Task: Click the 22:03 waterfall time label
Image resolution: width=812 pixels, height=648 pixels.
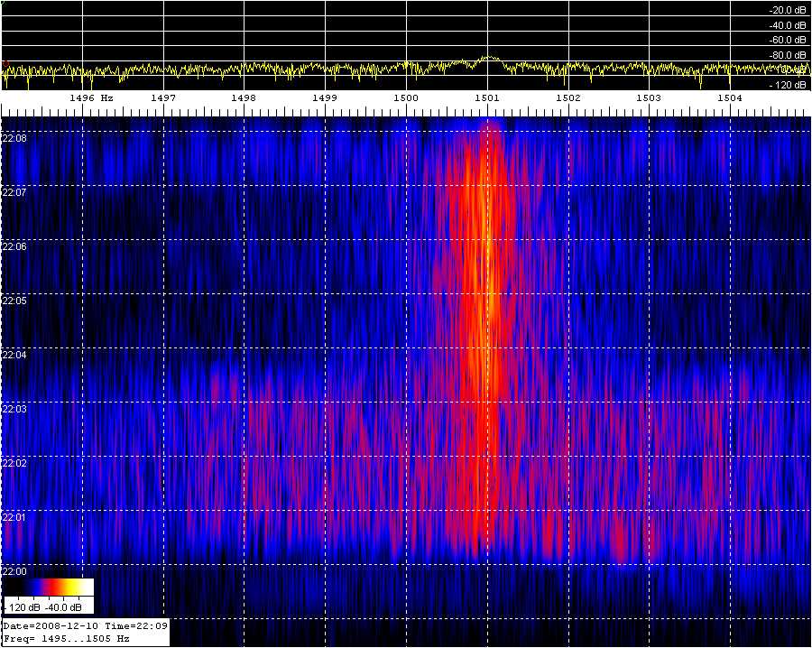Action: [x=14, y=409]
